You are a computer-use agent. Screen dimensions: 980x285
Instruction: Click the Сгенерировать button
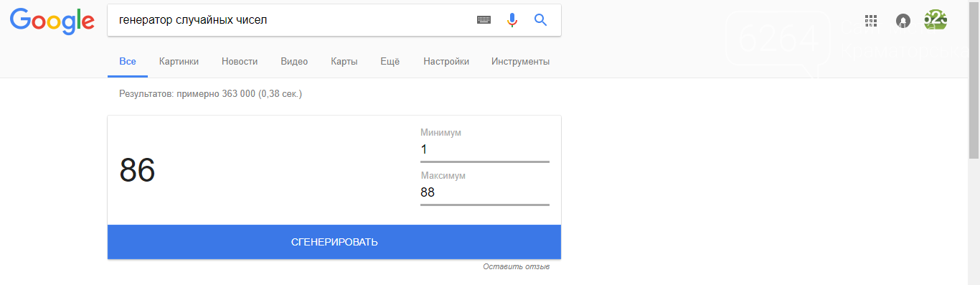pos(334,242)
